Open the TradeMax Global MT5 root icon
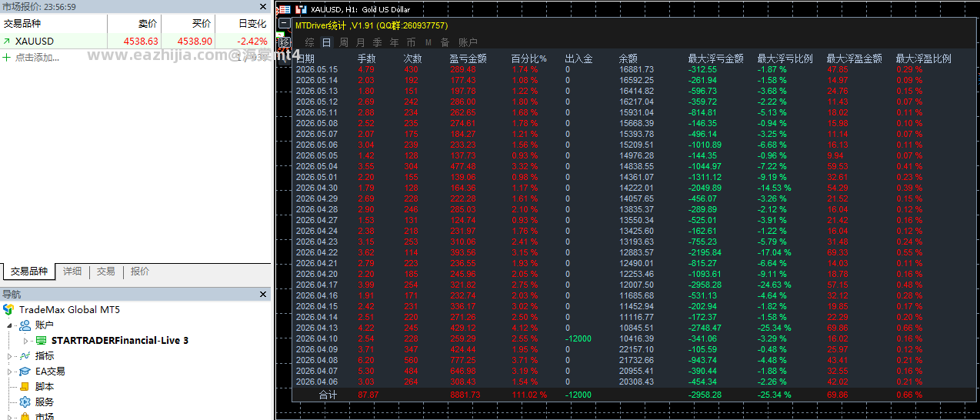The width and height of the screenshot is (980, 420). tap(8, 309)
